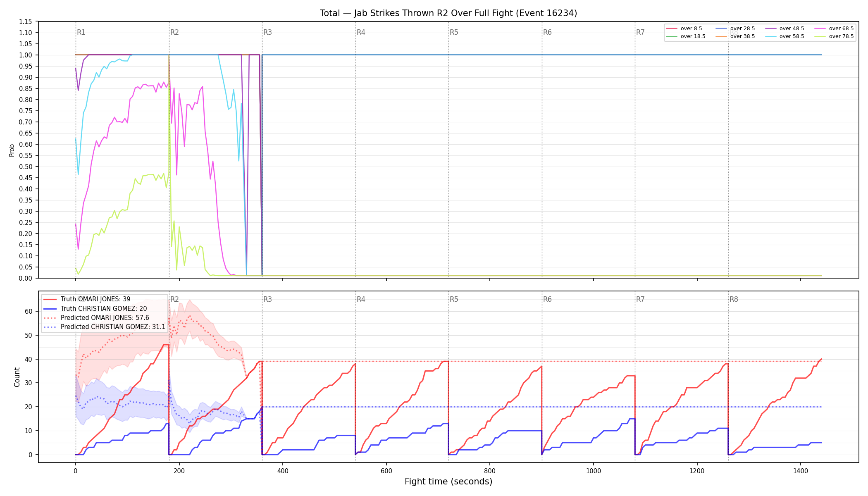Click the 0.85 tick on the Prob axis
This screenshot has height=496, width=868.
[26, 88]
